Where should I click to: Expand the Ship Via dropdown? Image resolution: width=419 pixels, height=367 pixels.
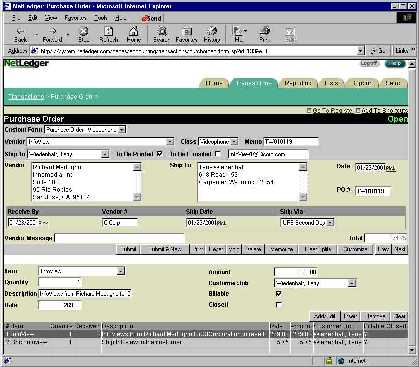[330, 223]
